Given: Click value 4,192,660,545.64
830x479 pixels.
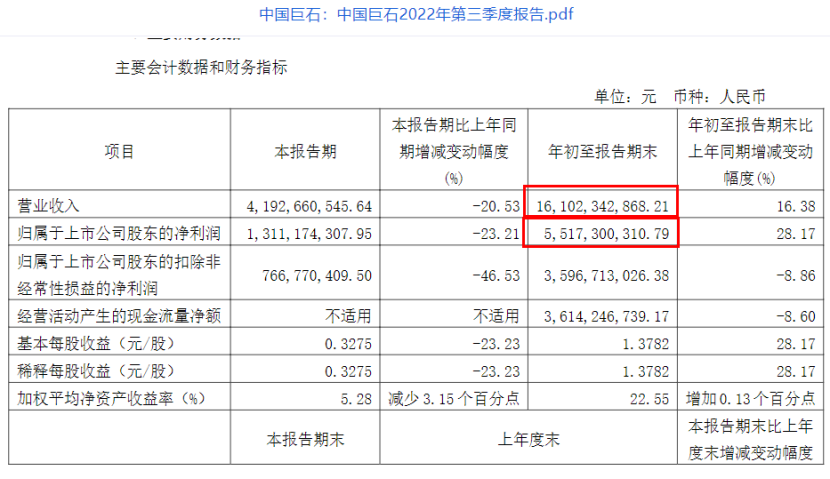Looking at the screenshot, I should [309, 206].
